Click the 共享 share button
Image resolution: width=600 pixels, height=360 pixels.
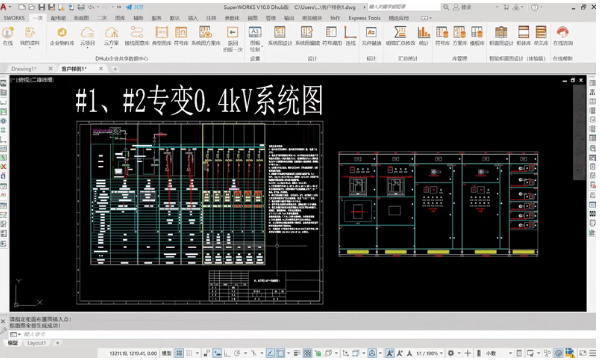pos(135,7)
